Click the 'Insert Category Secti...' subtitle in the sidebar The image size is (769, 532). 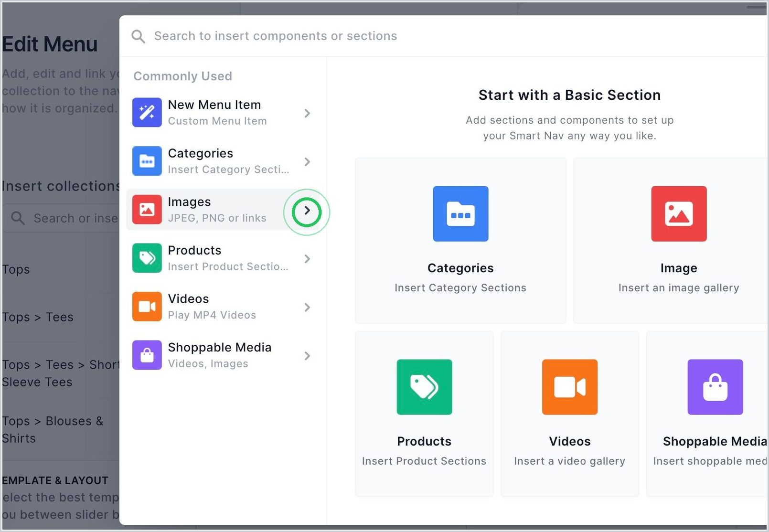coord(228,170)
